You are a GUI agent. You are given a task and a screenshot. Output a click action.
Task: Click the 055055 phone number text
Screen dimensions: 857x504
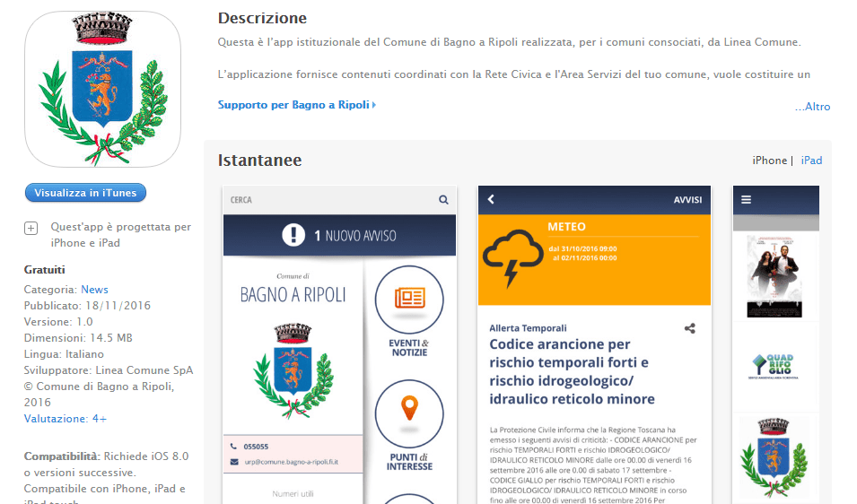point(256,447)
